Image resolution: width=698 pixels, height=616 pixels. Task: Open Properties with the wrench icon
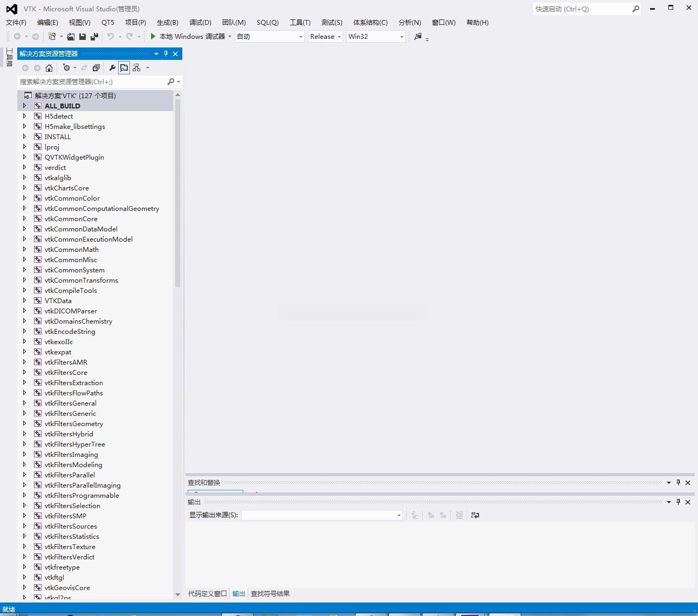coord(112,68)
